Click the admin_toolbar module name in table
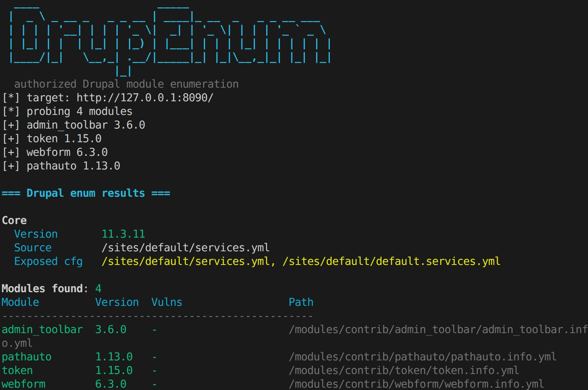 (42, 330)
